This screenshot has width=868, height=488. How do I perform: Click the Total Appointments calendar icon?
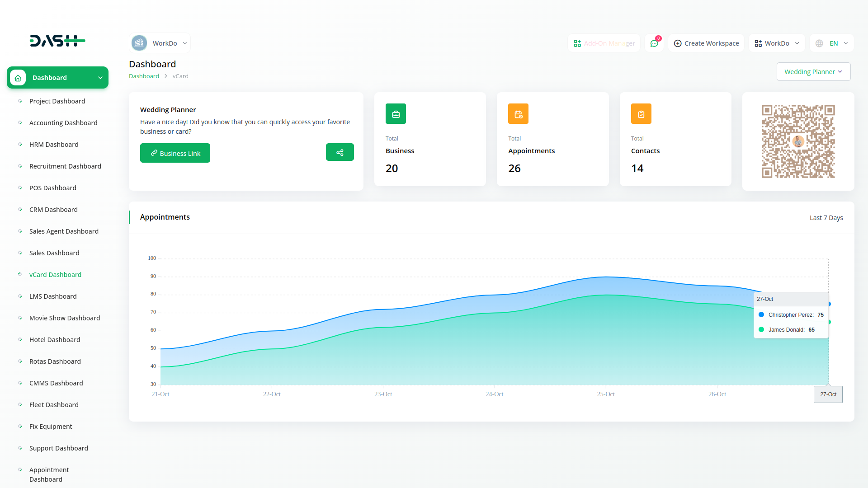(x=518, y=114)
